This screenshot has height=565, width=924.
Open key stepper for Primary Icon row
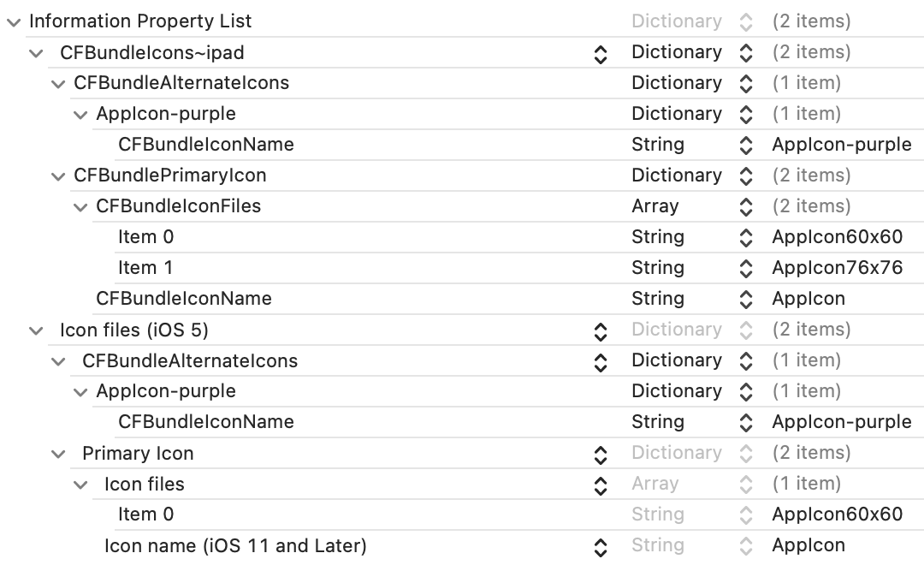point(601,455)
